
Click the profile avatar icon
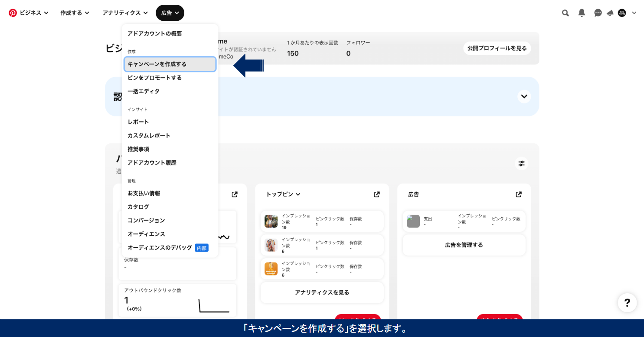[x=622, y=13]
